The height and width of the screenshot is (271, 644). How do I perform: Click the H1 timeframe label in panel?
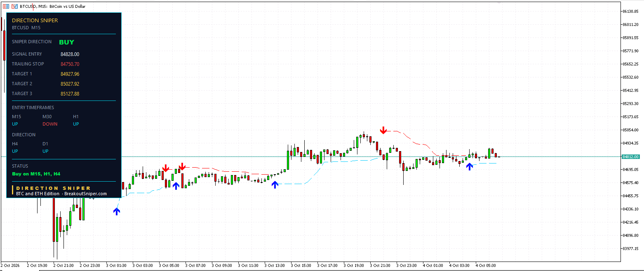pyautogui.click(x=76, y=117)
